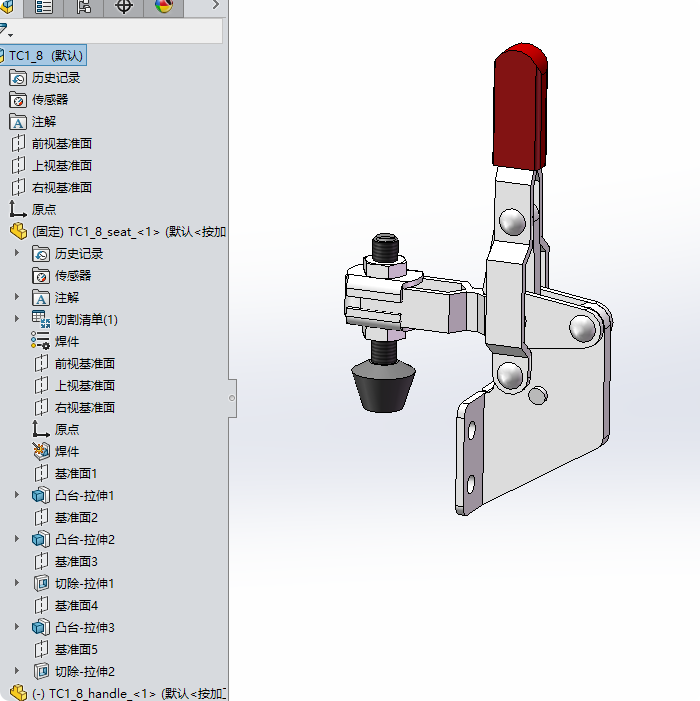The image size is (700, 701).
Task: Expand the 凸台-拉伸3 feature
Action: click(x=17, y=626)
